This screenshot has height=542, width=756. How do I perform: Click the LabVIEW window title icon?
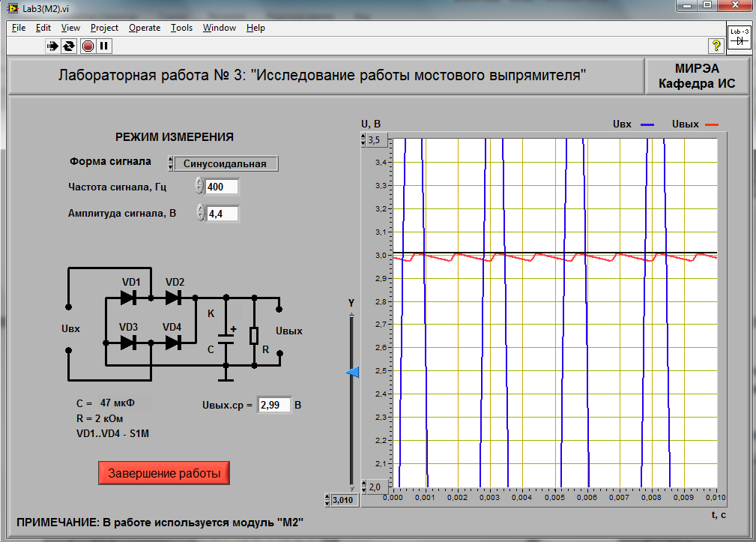pyautogui.click(x=13, y=8)
